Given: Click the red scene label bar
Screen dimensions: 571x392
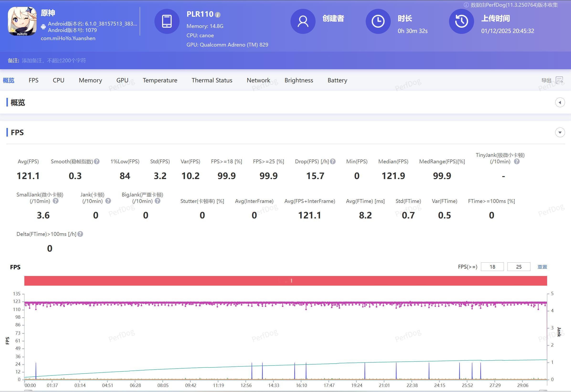Looking at the screenshot, I should pyautogui.click(x=285, y=281).
